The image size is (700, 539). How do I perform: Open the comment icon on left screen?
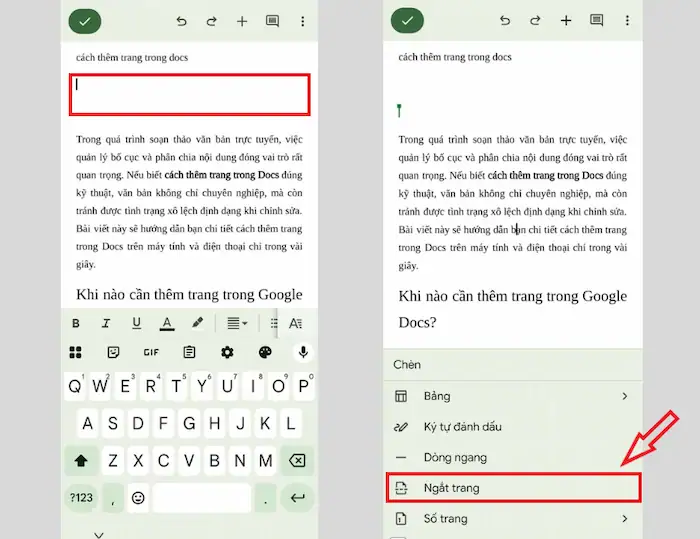(x=272, y=21)
